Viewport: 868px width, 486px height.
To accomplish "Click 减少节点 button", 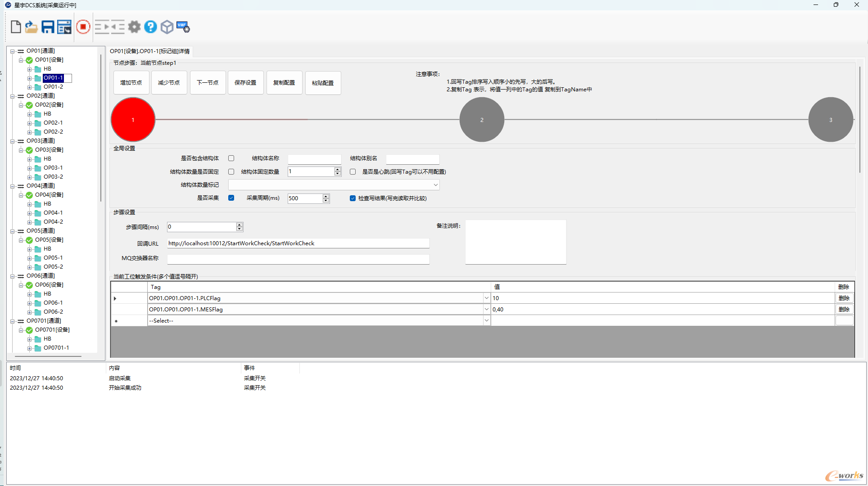I will (169, 83).
